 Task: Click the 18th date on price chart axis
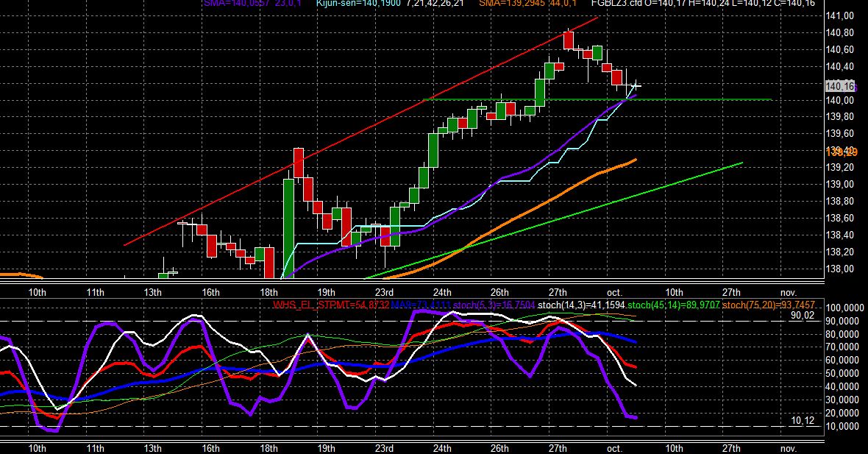point(268,292)
